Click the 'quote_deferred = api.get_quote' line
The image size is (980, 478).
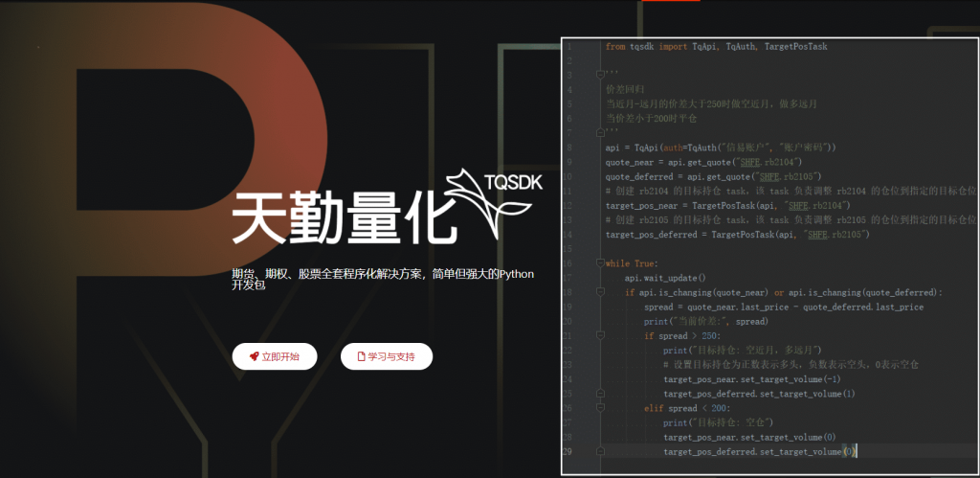[714, 176]
